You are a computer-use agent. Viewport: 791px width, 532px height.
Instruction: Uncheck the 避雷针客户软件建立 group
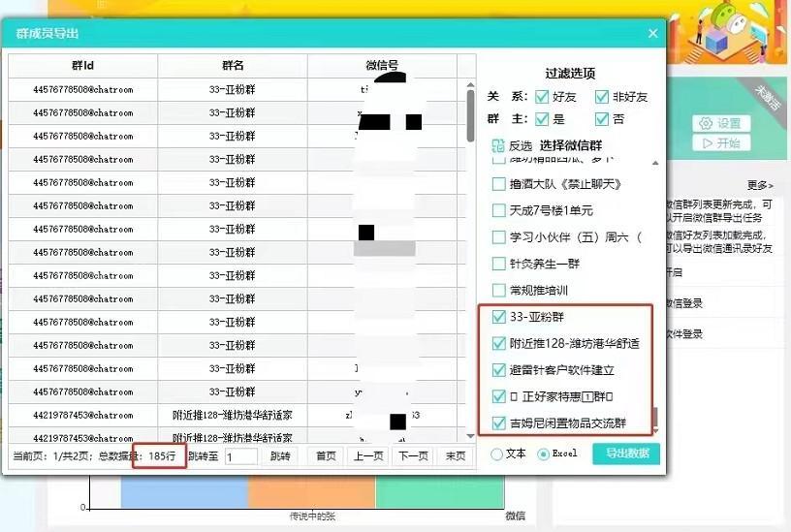coord(498,370)
